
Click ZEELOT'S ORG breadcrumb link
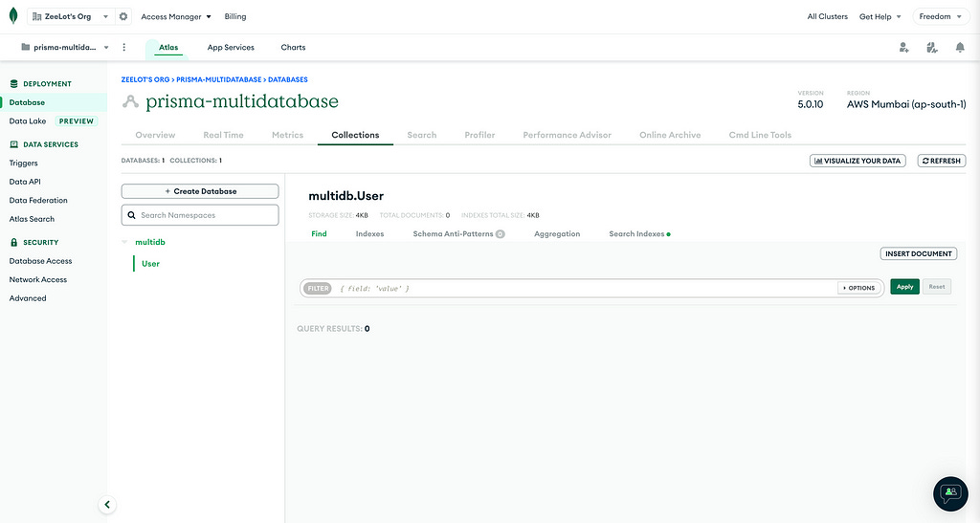[x=145, y=80]
